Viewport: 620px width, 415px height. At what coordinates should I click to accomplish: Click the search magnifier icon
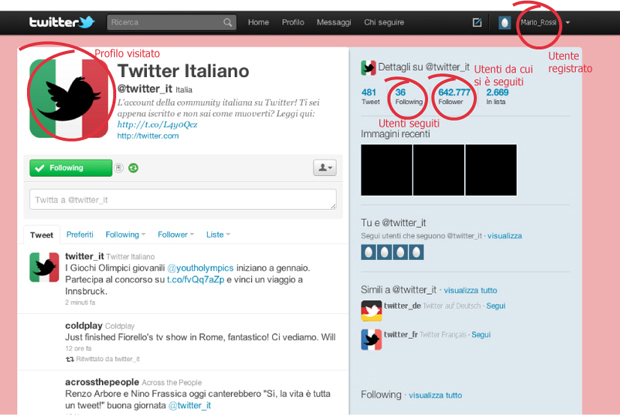(227, 23)
